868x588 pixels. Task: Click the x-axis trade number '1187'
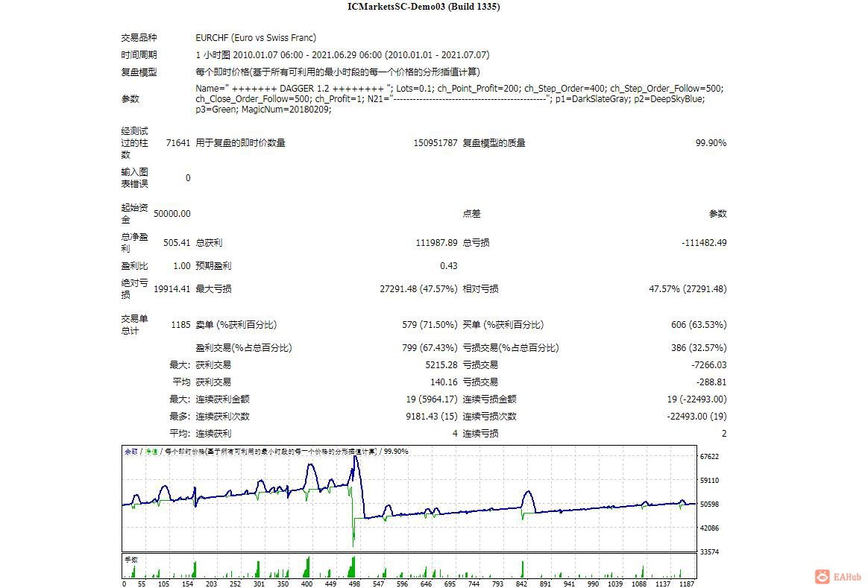(x=687, y=584)
